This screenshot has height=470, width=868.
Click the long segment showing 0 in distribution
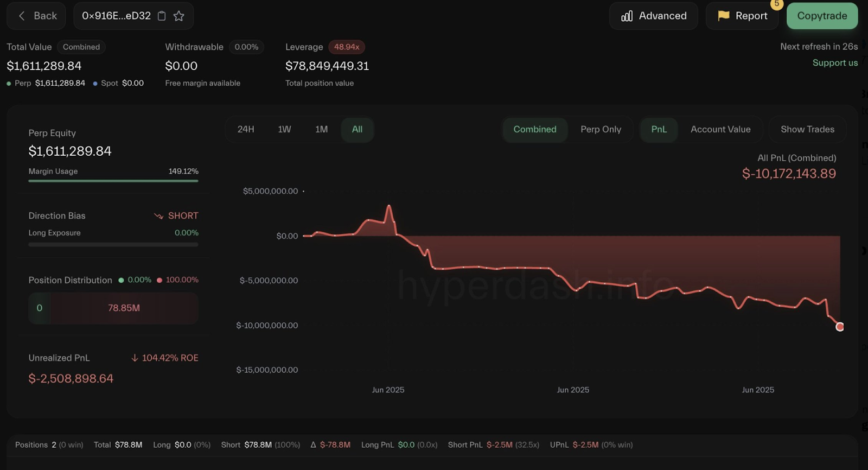point(39,308)
